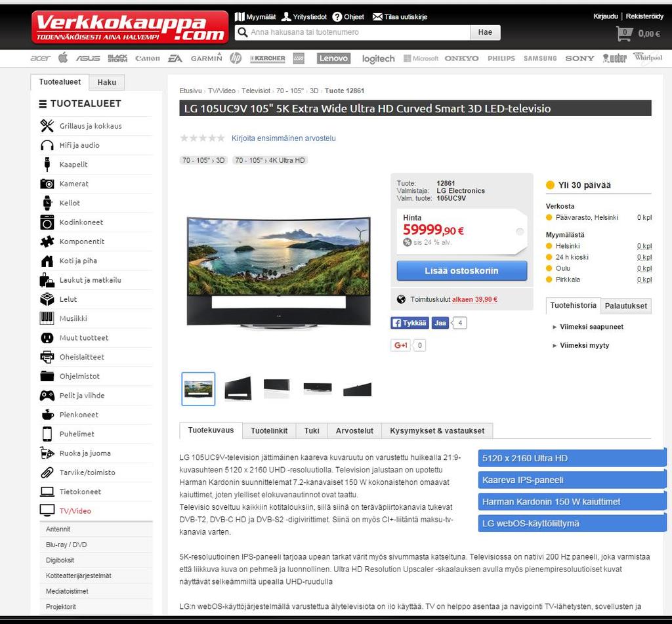This screenshot has height=624, width=672.
Task: Click the camera icon for Kamerat
Action: [x=47, y=184]
